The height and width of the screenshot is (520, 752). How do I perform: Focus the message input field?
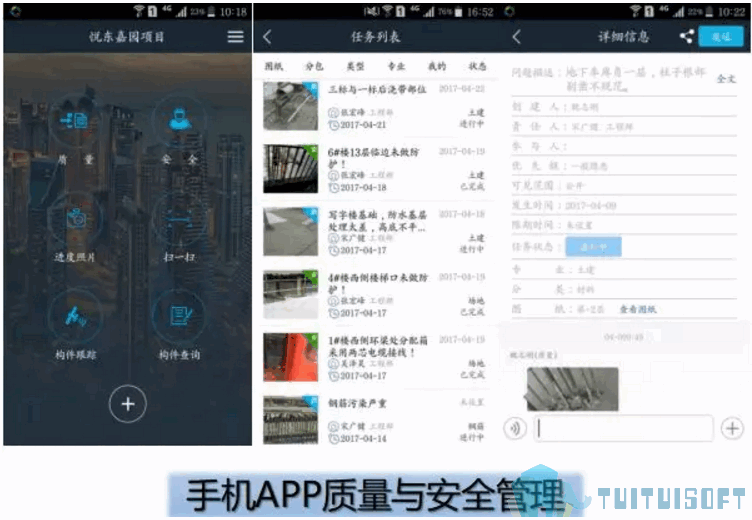tap(623, 428)
